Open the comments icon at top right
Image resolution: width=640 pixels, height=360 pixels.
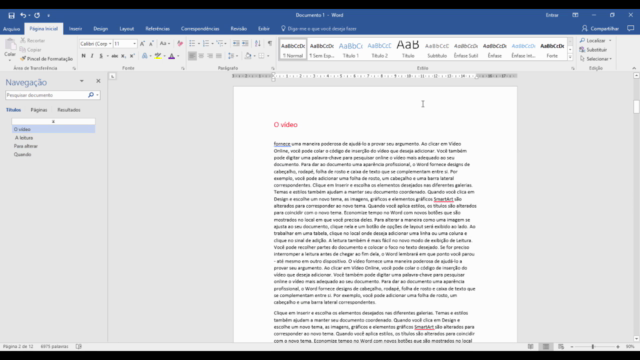click(631, 29)
